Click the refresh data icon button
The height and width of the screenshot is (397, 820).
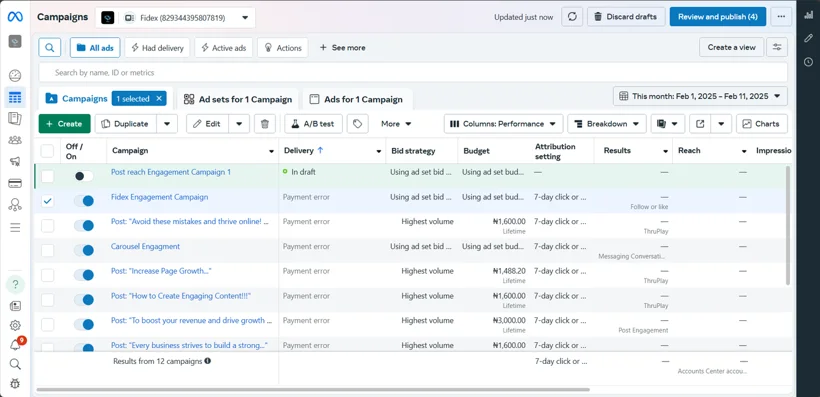[572, 17]
